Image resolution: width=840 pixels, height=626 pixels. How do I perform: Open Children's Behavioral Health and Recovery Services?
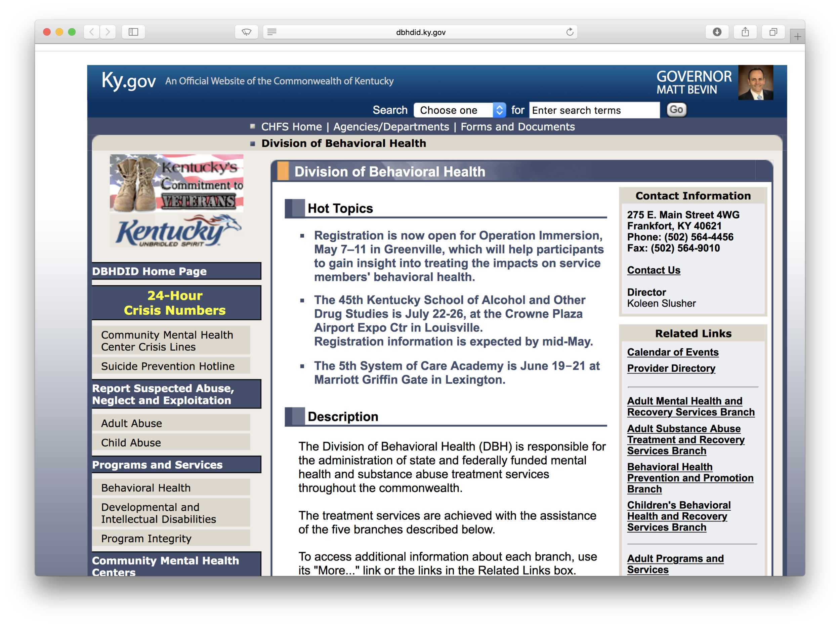(x=679, y=516)
